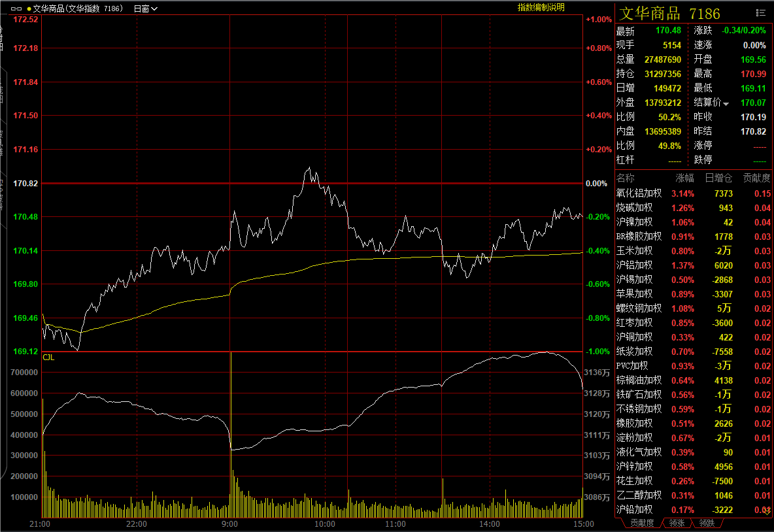Click the 昨收 value 170.19
The width and height of the screenshot is (774, 532).
tap(753, 118)
